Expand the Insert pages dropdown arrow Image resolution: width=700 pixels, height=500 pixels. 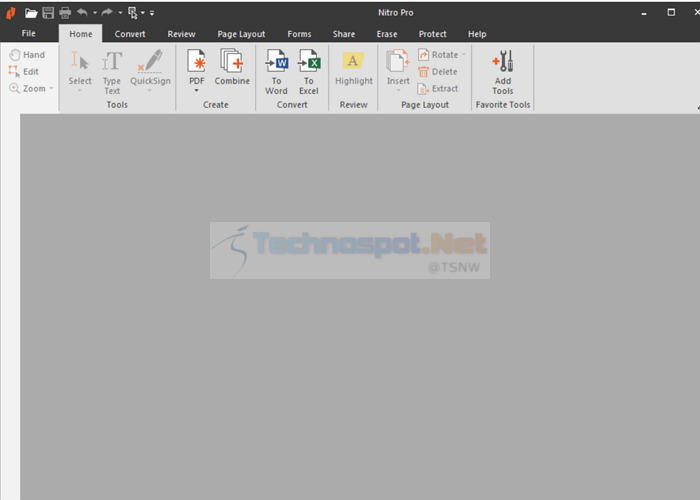click(398, 91)
